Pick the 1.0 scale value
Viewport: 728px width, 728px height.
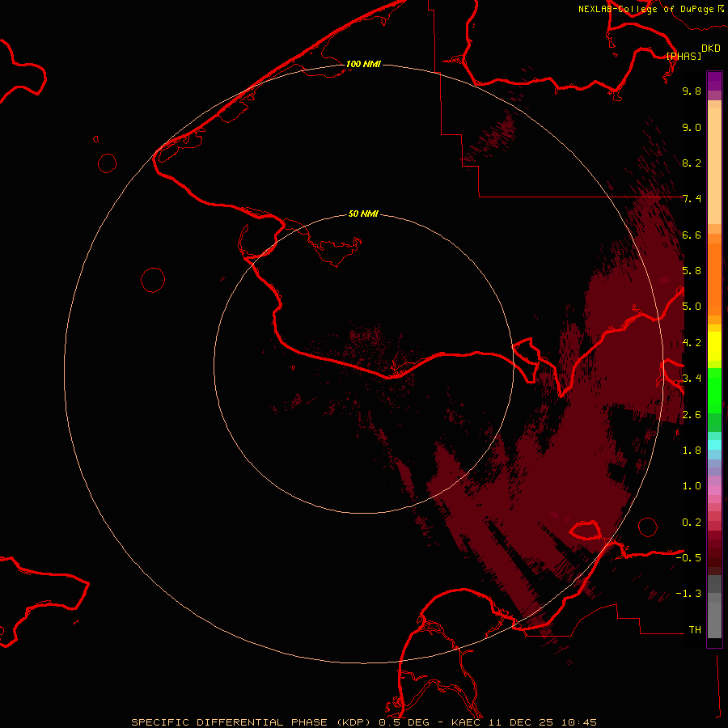click(692, 486)
